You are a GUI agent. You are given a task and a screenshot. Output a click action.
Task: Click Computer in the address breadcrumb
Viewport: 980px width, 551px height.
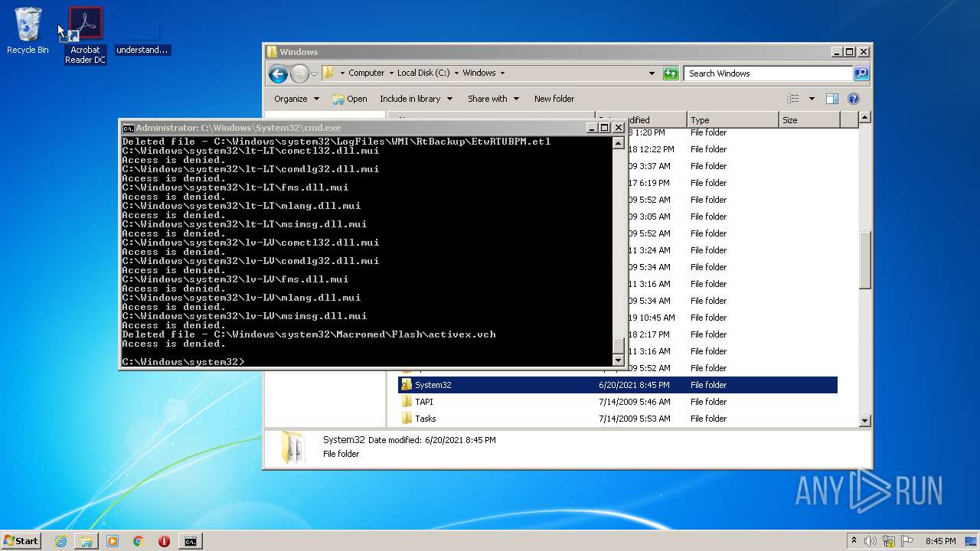tap(366, 73)
